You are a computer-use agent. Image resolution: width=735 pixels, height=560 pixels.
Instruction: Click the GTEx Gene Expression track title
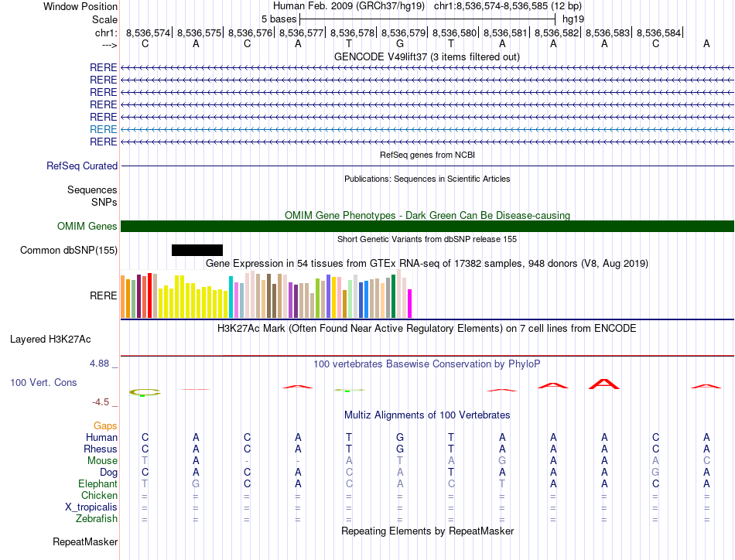[x=427, y=263]
